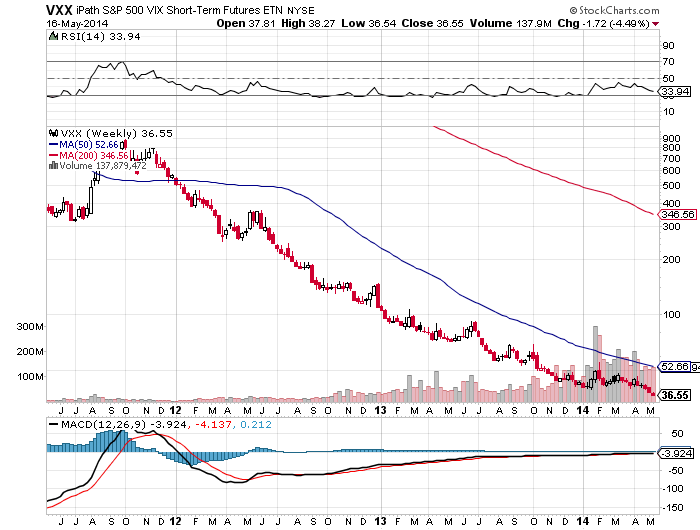
Task: Click the VXX (Weekly) 36.55 legend text
Action: 116,133
